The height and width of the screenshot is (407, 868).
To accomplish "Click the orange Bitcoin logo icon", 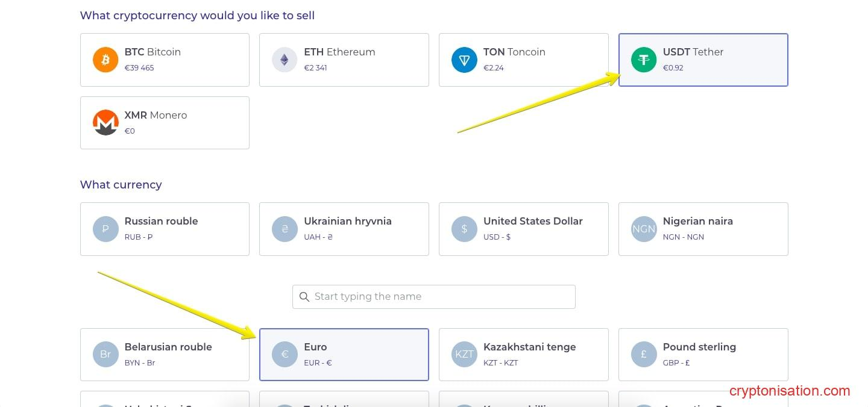I will click(x=105, y=60).
